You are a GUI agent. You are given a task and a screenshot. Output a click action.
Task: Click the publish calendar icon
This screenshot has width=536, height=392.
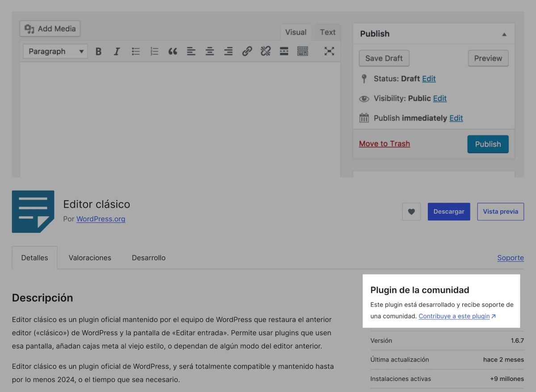364,118
